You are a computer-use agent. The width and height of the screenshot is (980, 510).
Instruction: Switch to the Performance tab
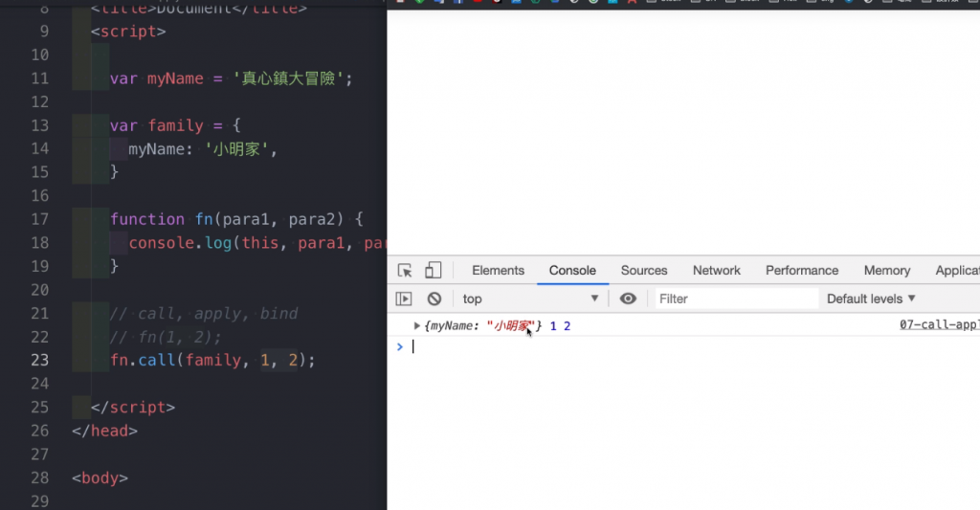pyautogui.click(x=802, y=270)
